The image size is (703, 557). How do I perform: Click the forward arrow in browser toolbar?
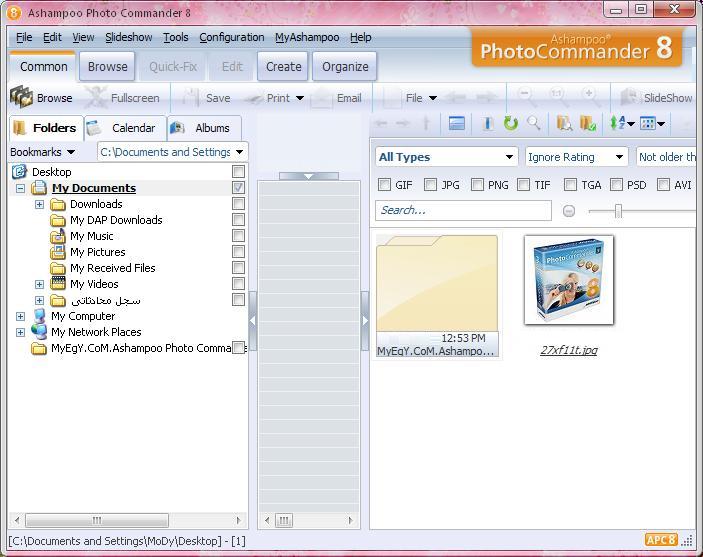pos(402,123)
